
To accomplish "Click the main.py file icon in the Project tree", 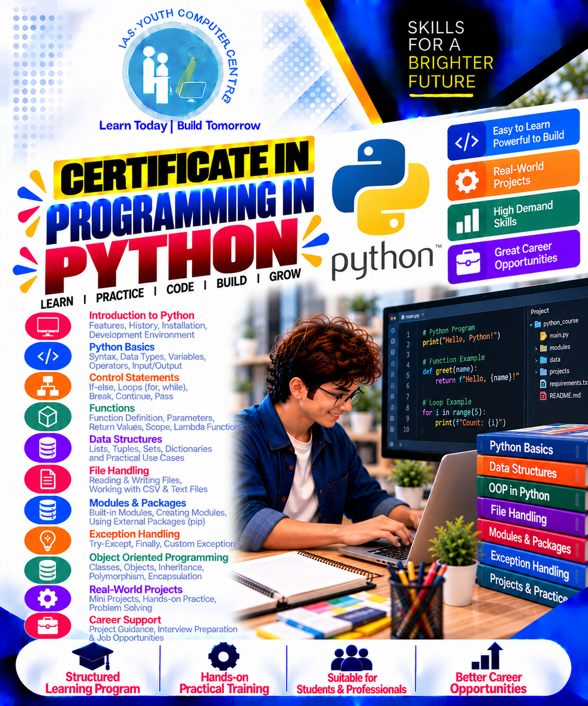I will pyautogui.click(x=543, y=336).
